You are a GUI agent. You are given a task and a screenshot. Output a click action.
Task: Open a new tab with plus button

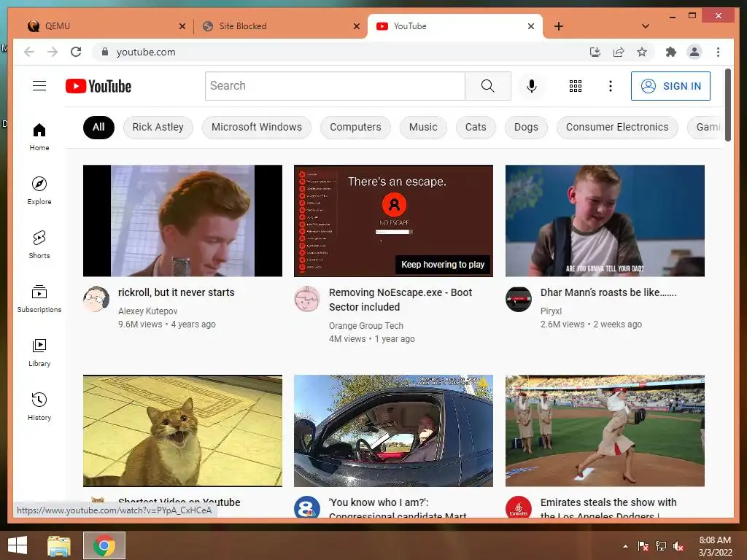pos(559,26)
